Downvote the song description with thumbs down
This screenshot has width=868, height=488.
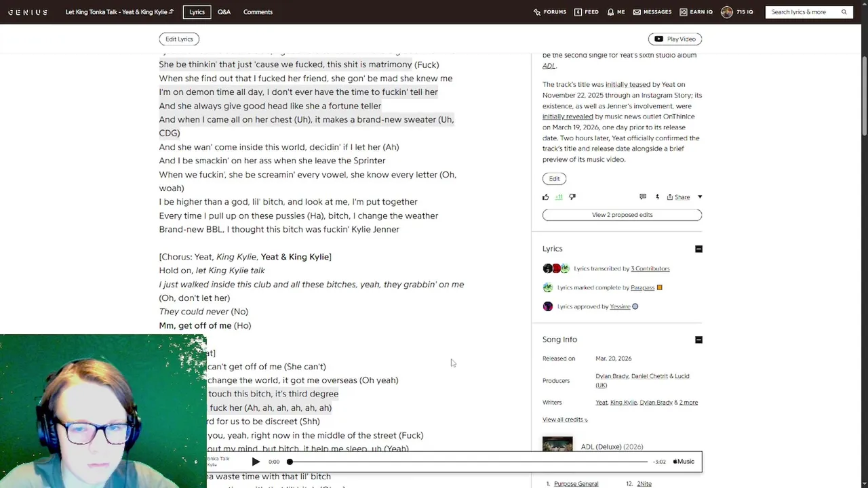pyautogui.click(x=572, y=197)
